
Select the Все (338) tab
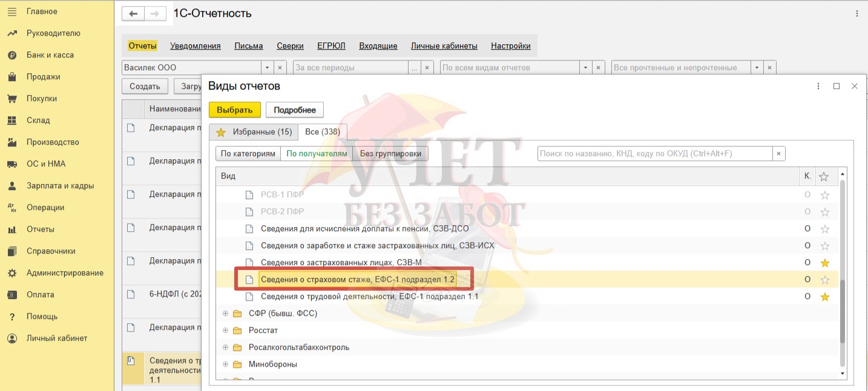point(323,132)
